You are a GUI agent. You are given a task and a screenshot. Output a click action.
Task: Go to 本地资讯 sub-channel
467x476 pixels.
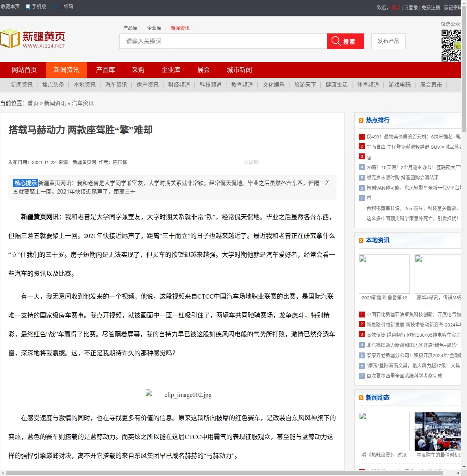pos(85,85)
